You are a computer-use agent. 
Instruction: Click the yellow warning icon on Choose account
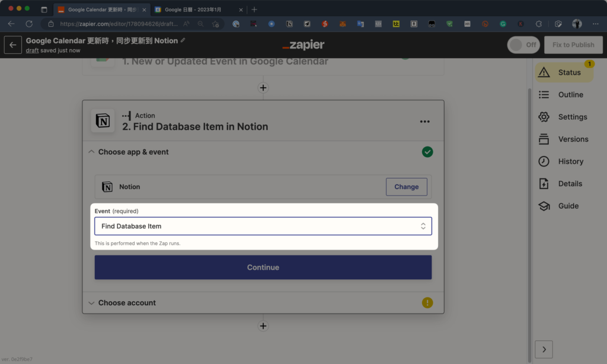click(x=427, y=303)
